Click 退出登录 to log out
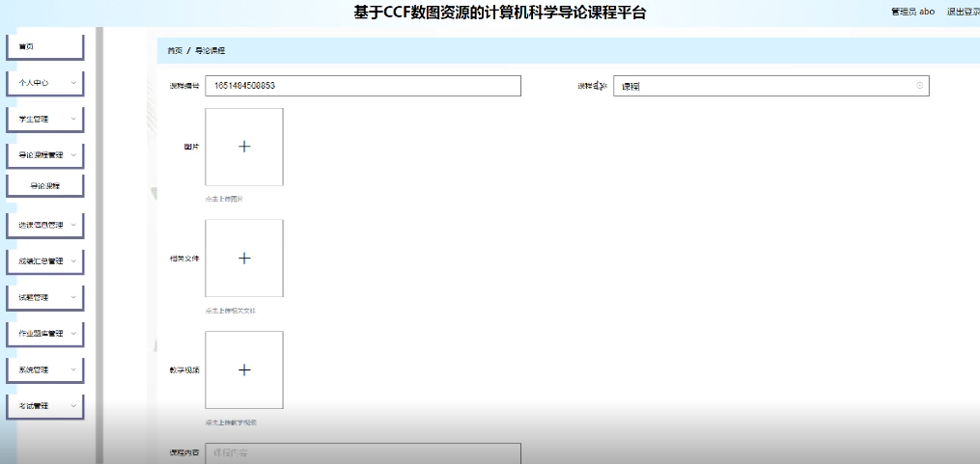 (964, 12)
